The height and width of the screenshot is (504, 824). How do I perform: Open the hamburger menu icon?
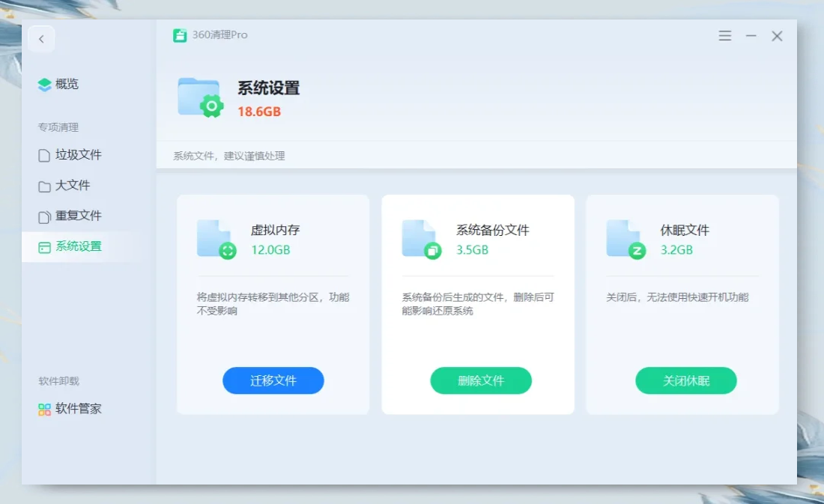point(724,36)
